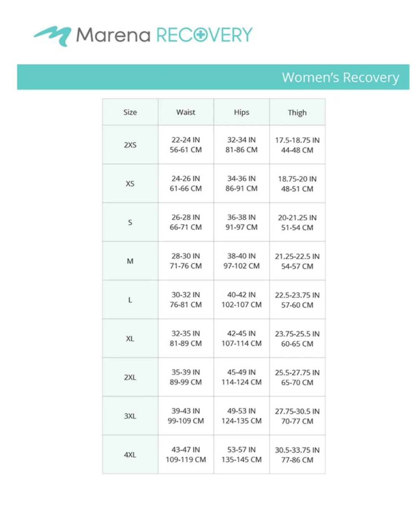Image resolution: width=420 pixels, height=525 pixels.
Task: Pick the M size row label
Action: tap(130, 261)
